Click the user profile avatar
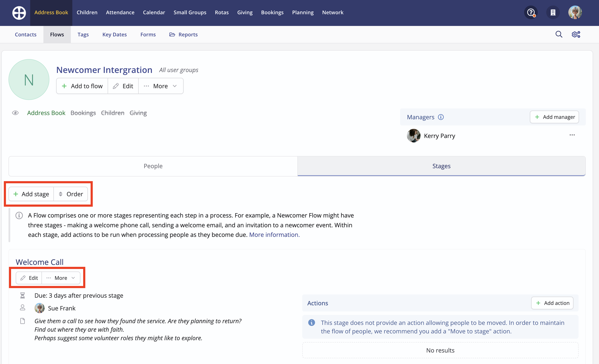This screenshot has width=599, height=364. (575, 12)
